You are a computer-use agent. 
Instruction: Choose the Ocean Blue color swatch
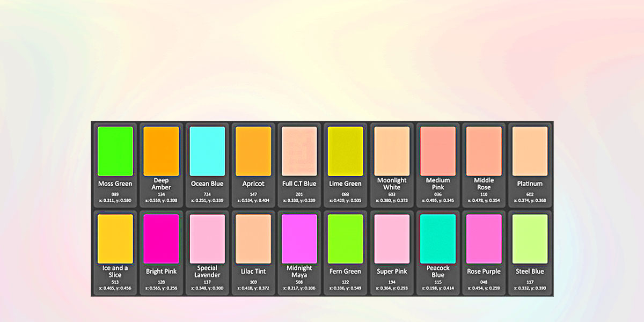click(x=207, y=151)
